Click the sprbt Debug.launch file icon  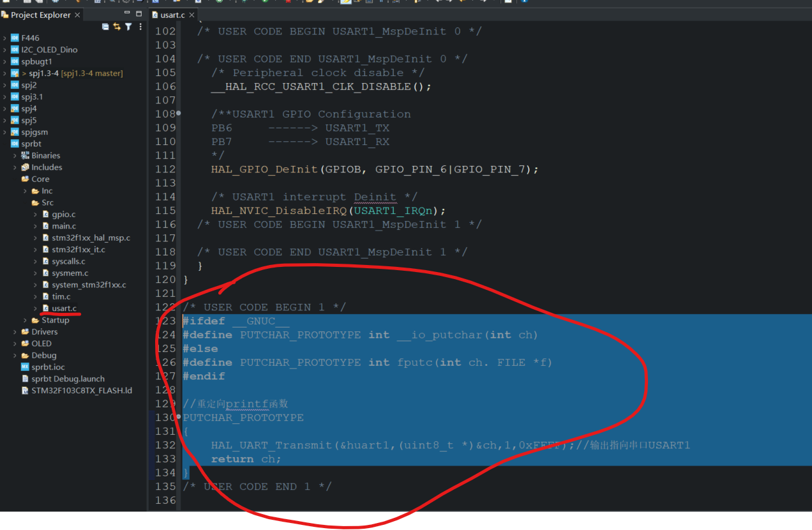click(25, 379)
